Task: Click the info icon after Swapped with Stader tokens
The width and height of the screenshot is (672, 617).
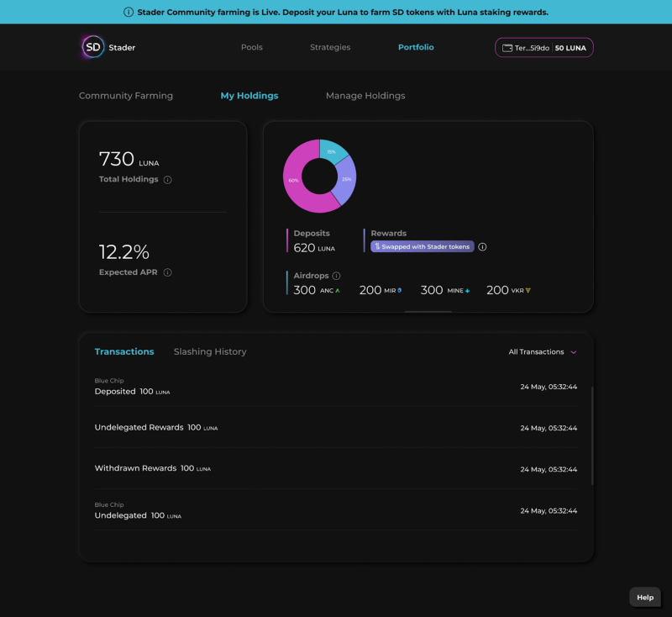Action: pos(482,247)
